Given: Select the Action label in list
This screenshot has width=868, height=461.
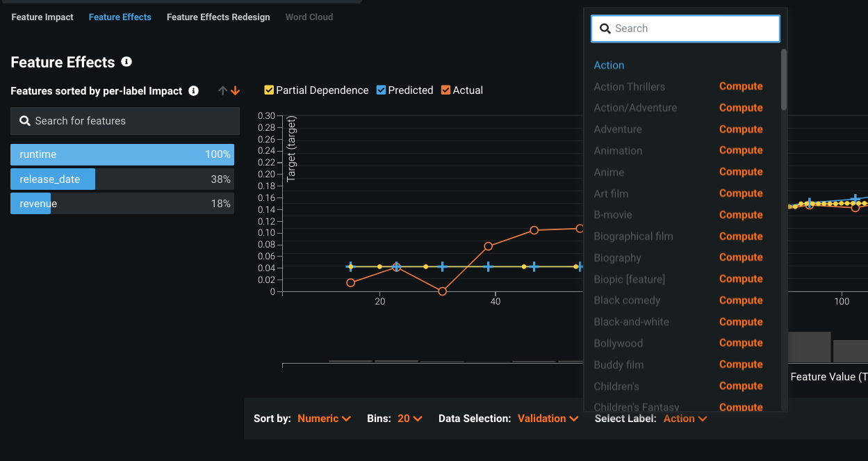Looking at the screenshot, I should [609, 65].
